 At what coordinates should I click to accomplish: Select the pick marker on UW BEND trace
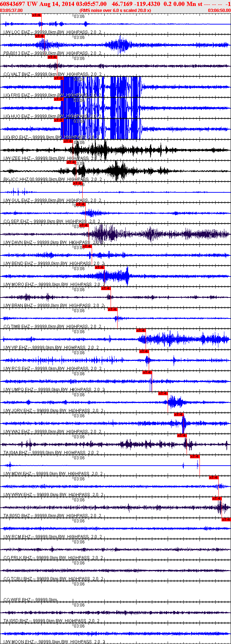(x=87, y=246)
